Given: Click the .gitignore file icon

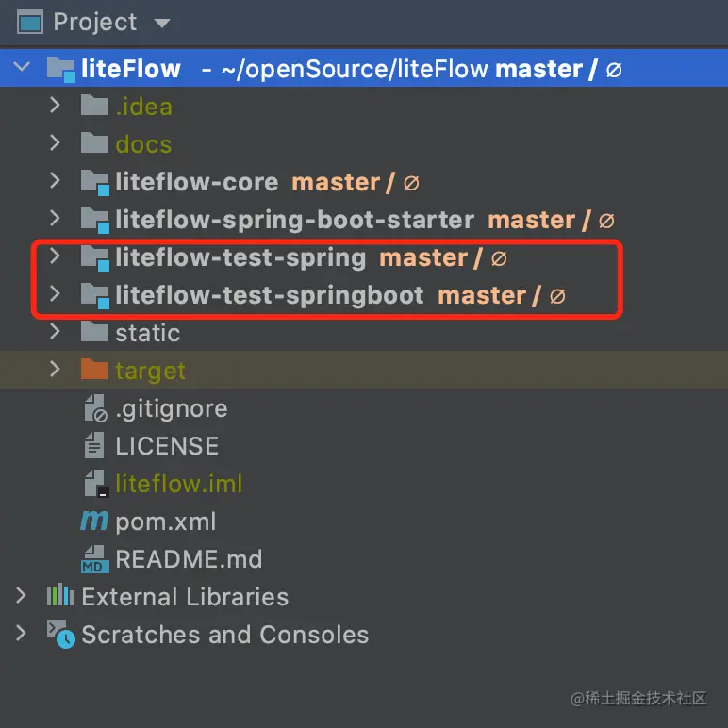Looking at the screenshot, I should 95,408.
